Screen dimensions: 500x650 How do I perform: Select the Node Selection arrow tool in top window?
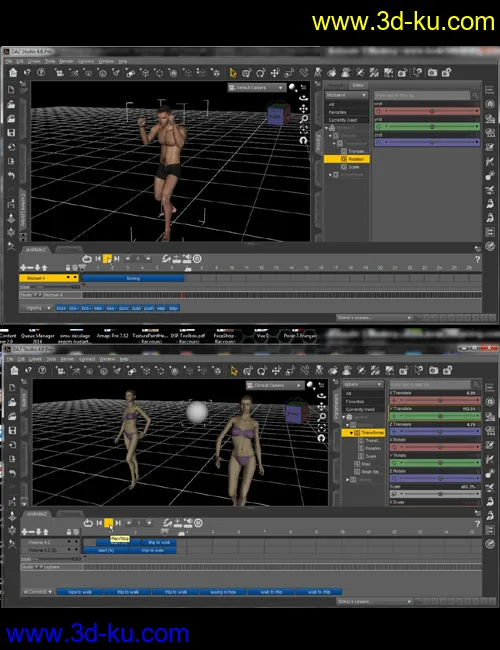tap(233, 73)
